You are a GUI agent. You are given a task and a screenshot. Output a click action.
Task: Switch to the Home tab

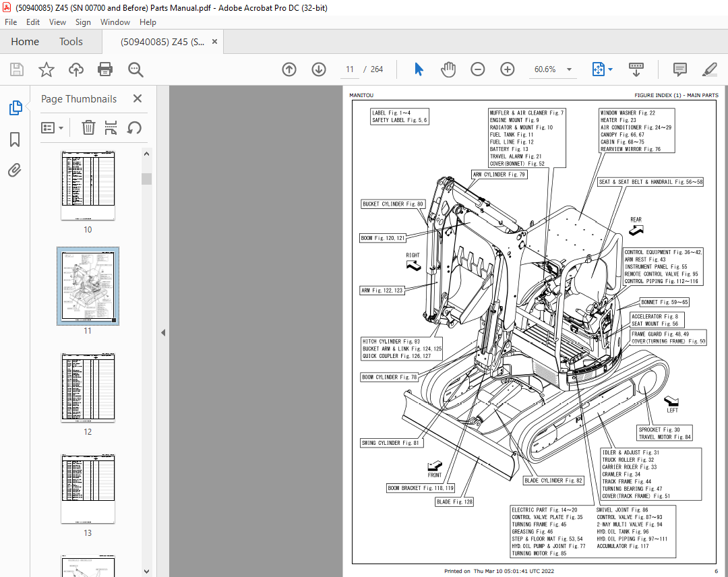coord(25,42)
